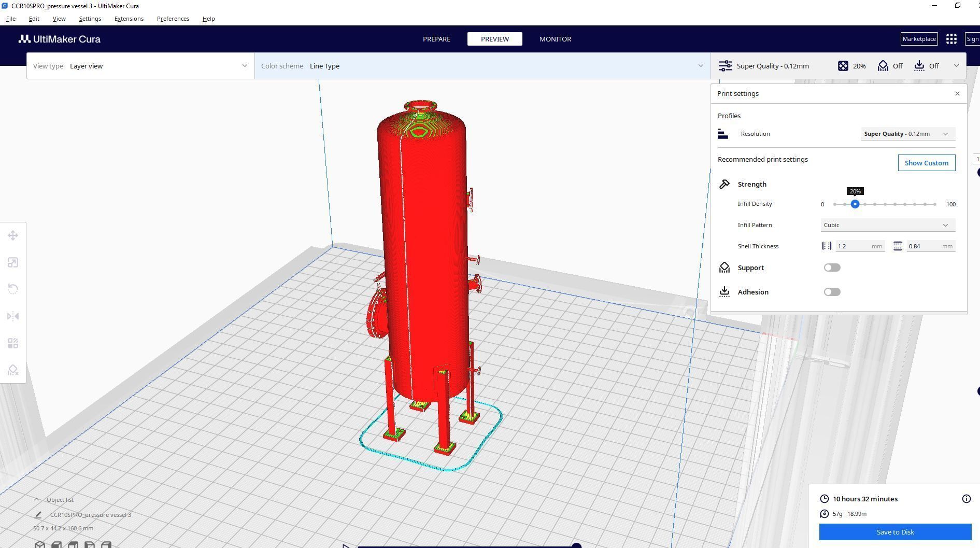
Task: Open the File menu
Action: [10, 19]
